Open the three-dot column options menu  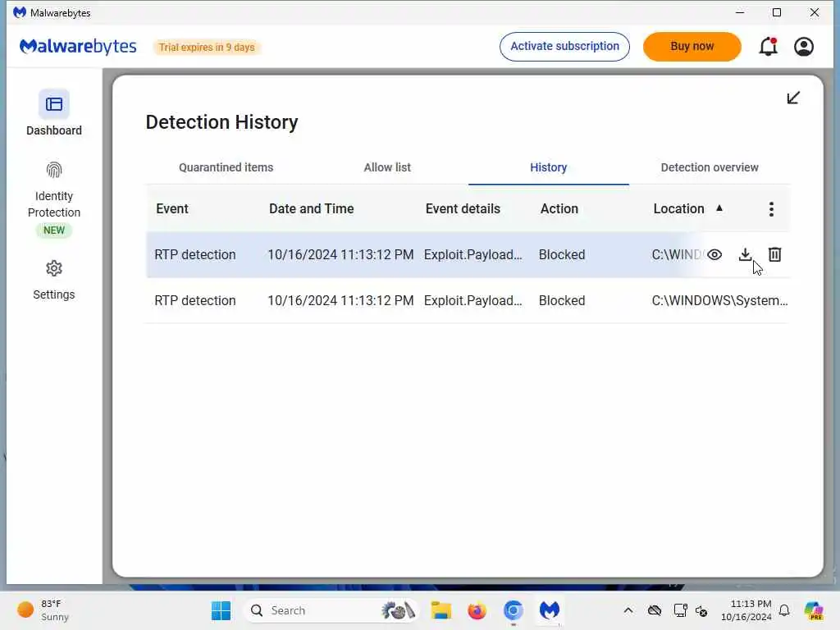(x=771, y=209)
